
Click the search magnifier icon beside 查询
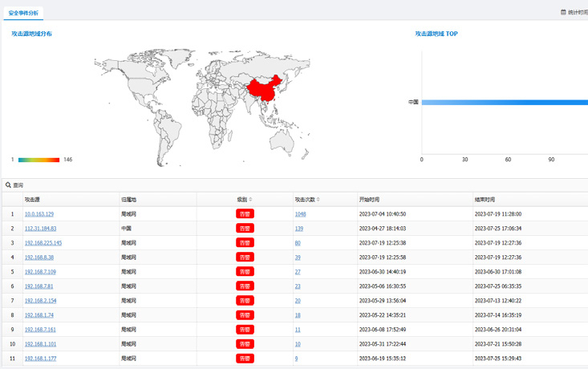pyautogui.click(x=9, y=185)
